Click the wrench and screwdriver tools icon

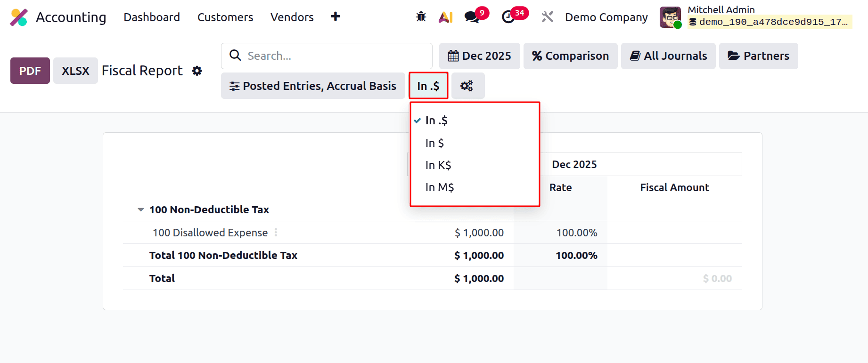pos(547,17)
